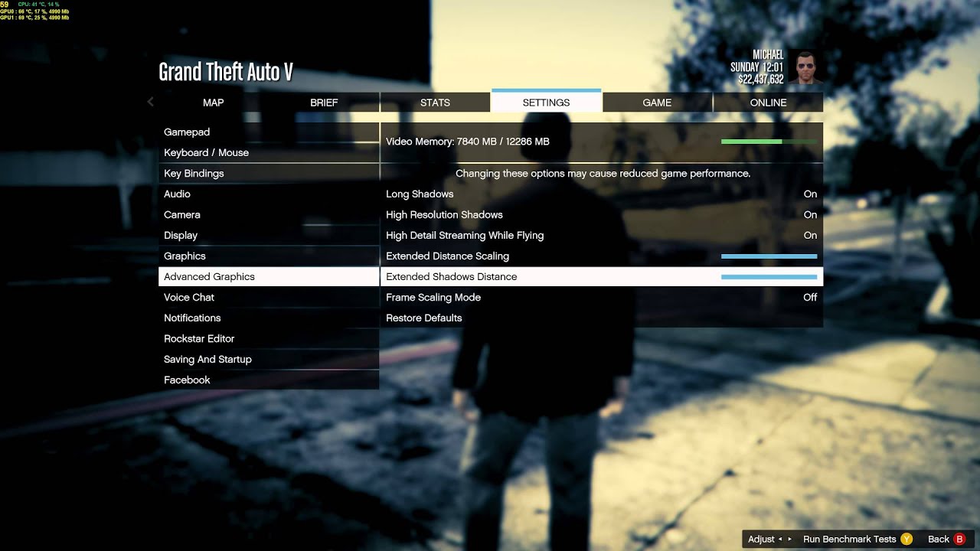Click the Adjust left/right arrows icon
Image resolution: width=980 pixels, height=551 pixels.
786,540
